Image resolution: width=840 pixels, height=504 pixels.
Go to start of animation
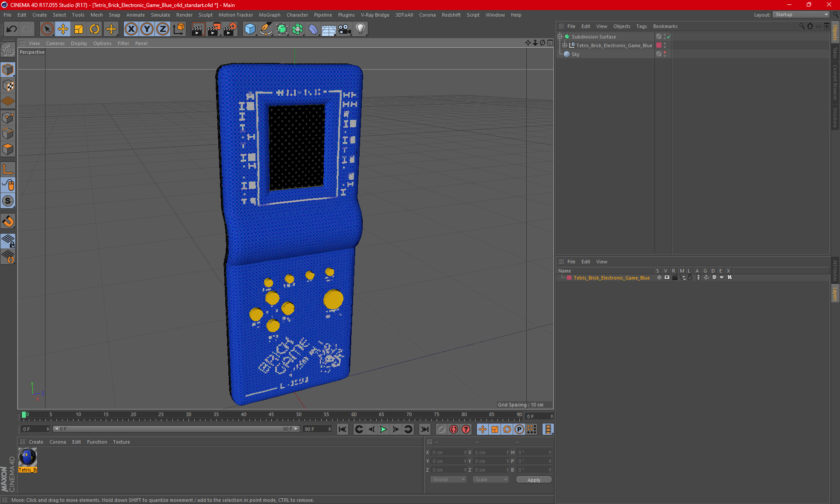click(x=342, y=429)
